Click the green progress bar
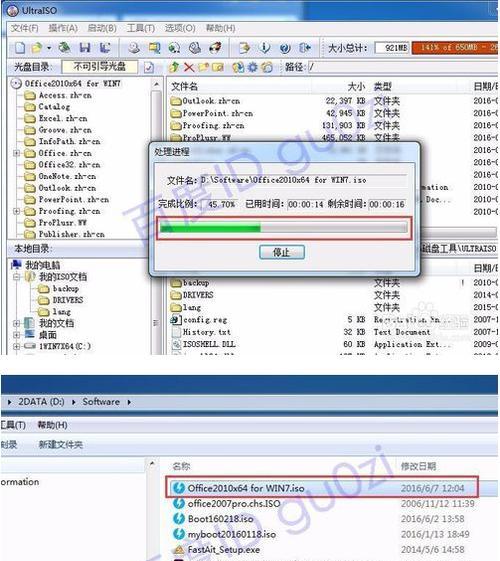Screen dimensions: 500x561 pos(284,228)
